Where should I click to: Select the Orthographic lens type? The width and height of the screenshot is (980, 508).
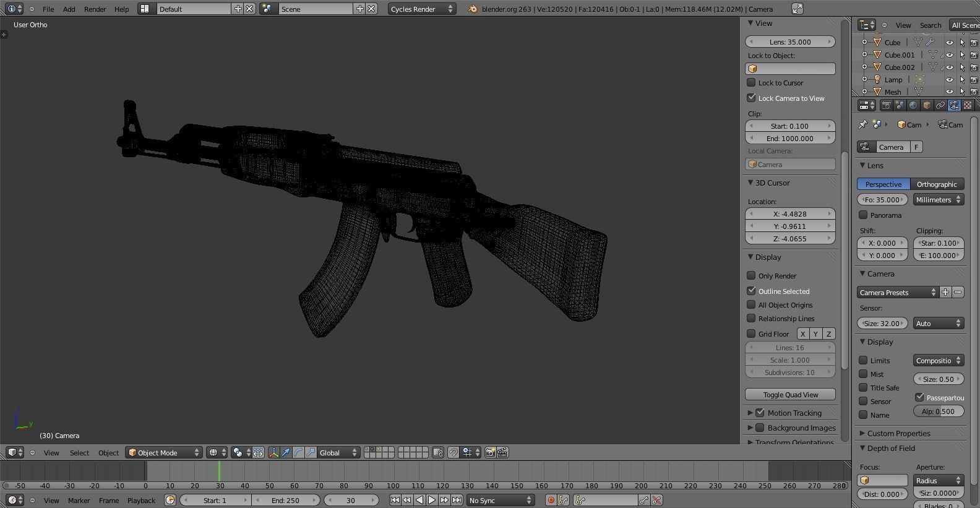click(937, 184)
